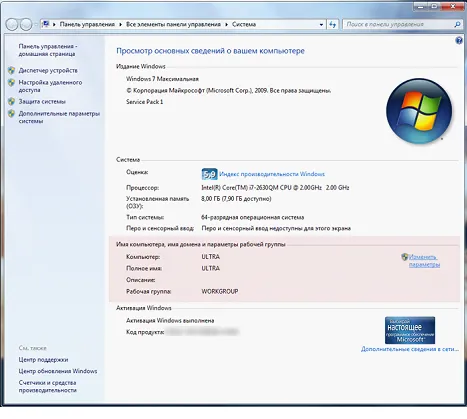Open 'Центр поддержки' link
Image resolution: width=467 pixels, height=419 pixels.
43,360
